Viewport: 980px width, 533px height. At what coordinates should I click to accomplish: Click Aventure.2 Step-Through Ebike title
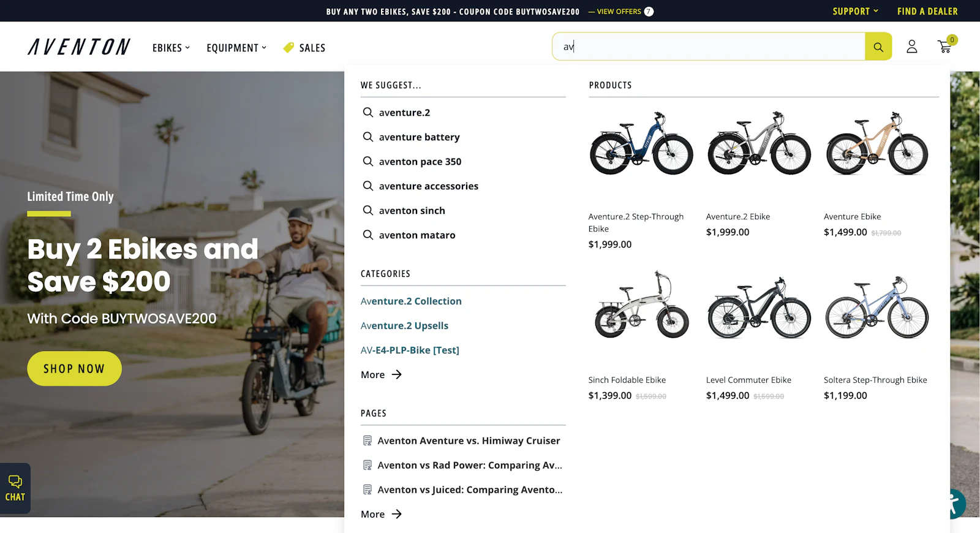(x=636, y=222)
